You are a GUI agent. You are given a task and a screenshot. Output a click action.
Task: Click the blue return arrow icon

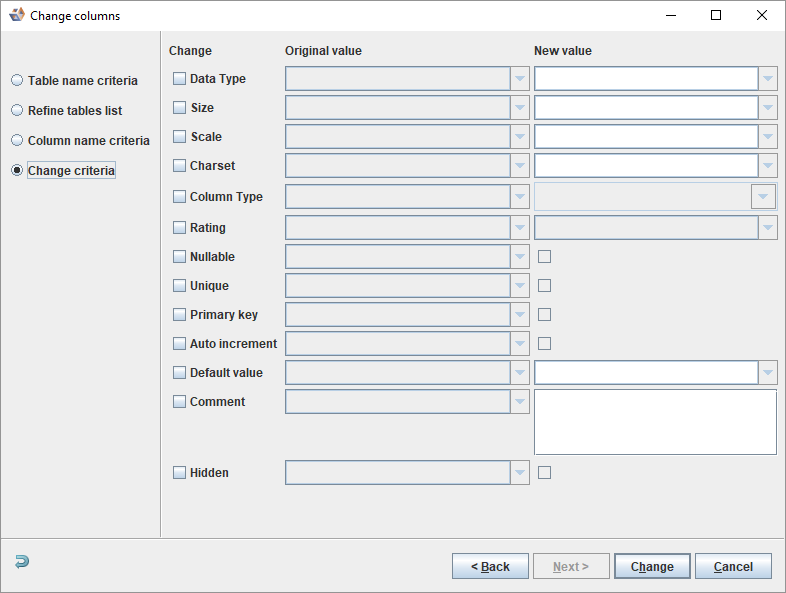point(22,562)
